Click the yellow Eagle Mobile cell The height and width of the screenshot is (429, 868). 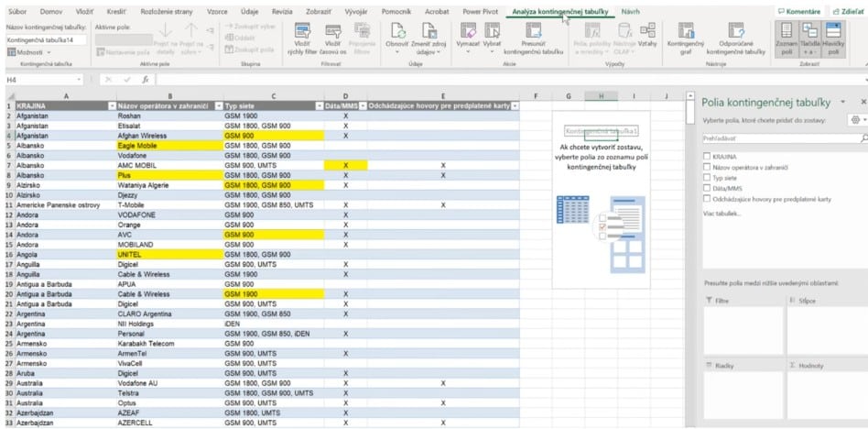point(169,145)
